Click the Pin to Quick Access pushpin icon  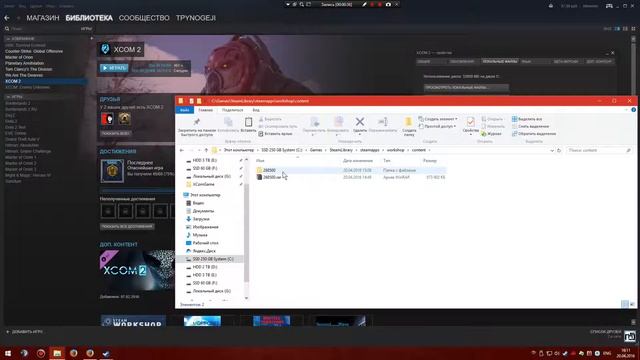tap(197, 122)
